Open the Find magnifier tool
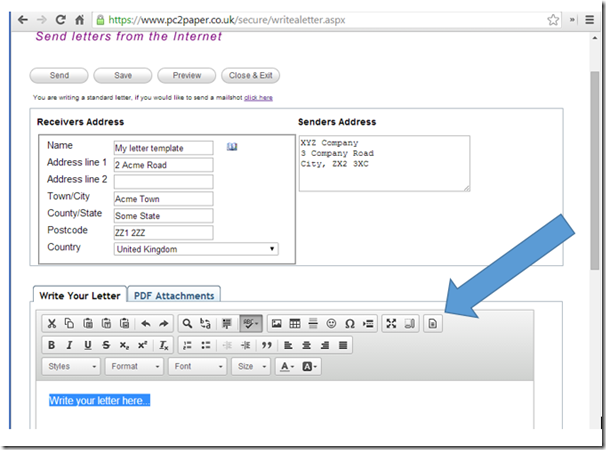 pyautogui.click(x=187, y=324)
